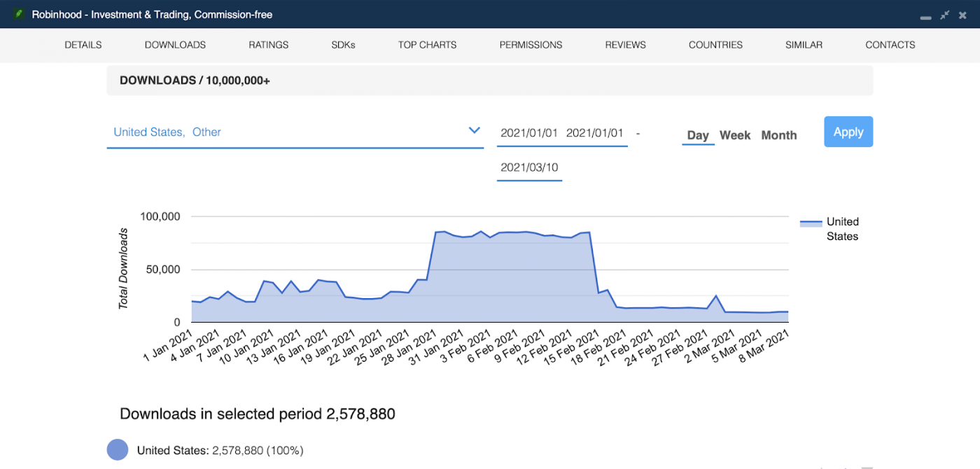
Task: Select the 2021/03/10 end date field
Action: coord(529,167)
